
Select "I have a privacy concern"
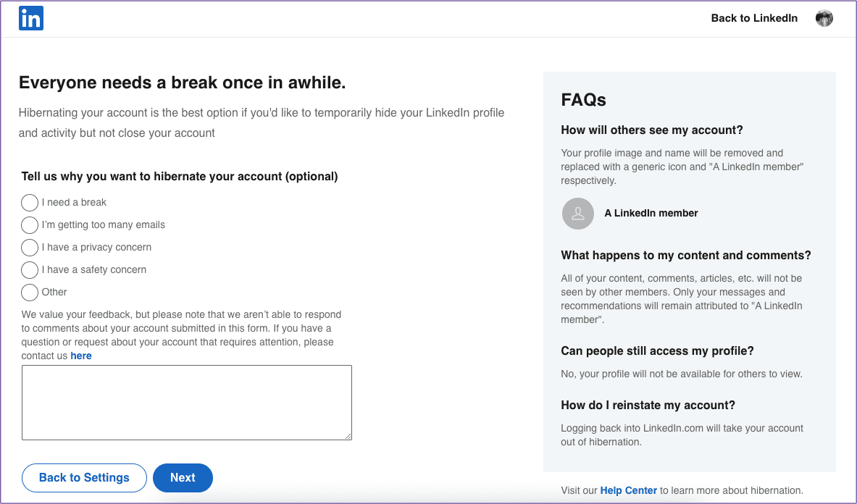pos(29,248)
